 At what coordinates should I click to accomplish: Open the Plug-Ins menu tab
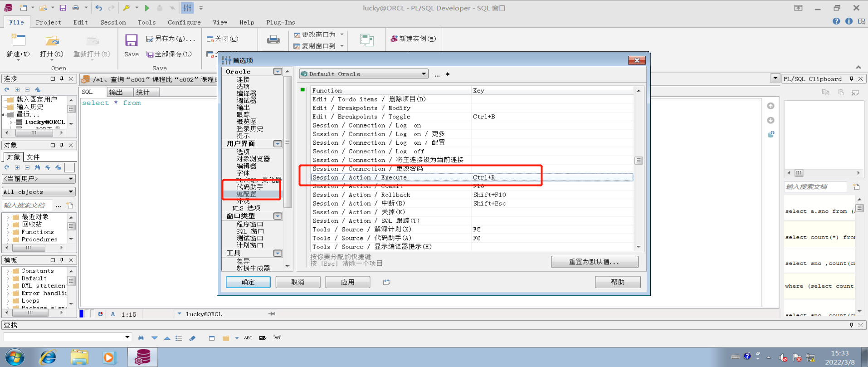[280, 22]
